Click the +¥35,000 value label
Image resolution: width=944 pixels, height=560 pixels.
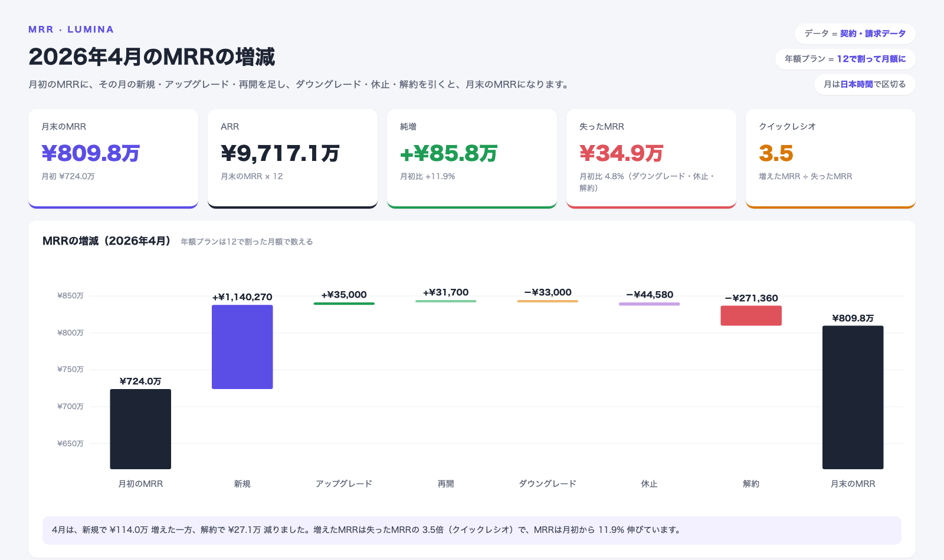click(x=344, y=295)
